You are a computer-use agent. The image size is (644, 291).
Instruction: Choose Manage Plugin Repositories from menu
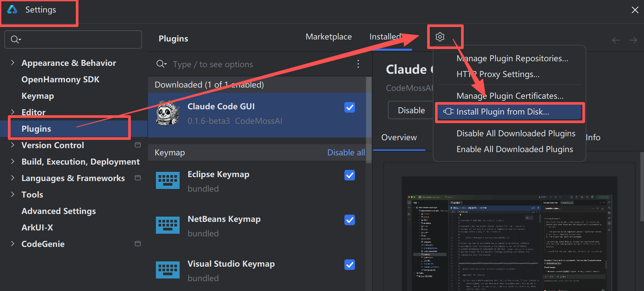(x=512, y=58)
